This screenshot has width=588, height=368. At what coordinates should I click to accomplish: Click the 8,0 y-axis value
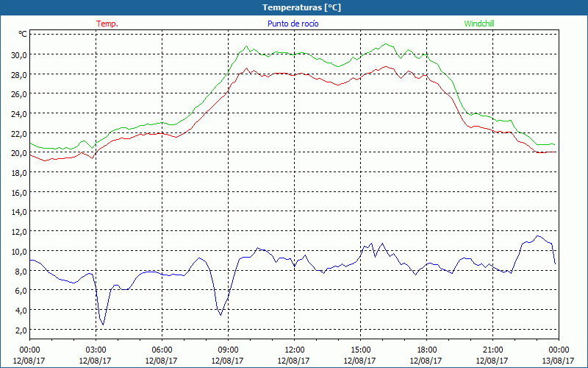click(21, 271)
